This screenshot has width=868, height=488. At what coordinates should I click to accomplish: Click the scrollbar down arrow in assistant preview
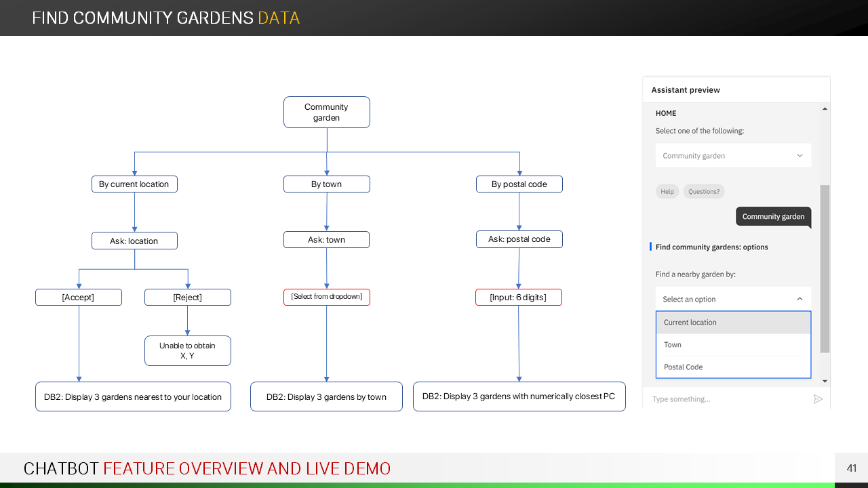(825, 382)
